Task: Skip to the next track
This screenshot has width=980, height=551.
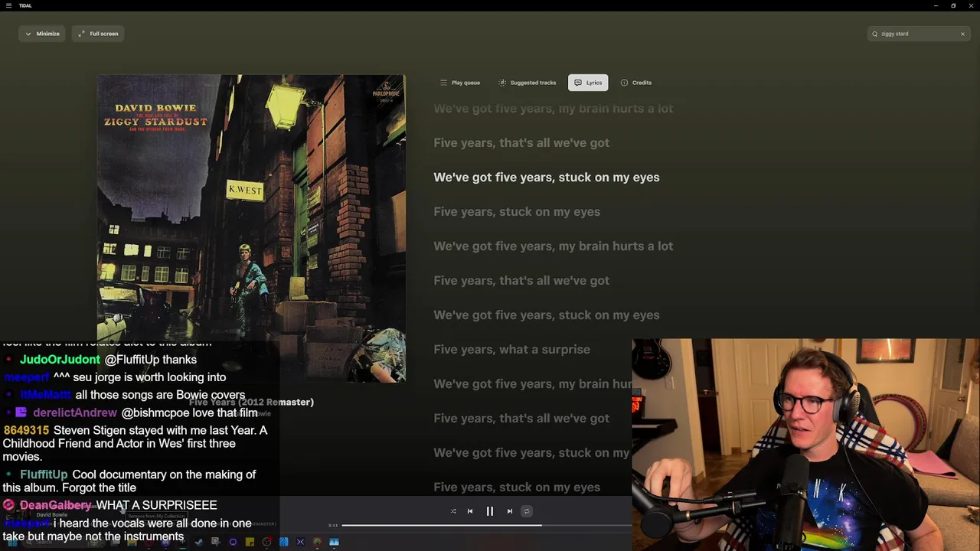Action: [510, 511]
